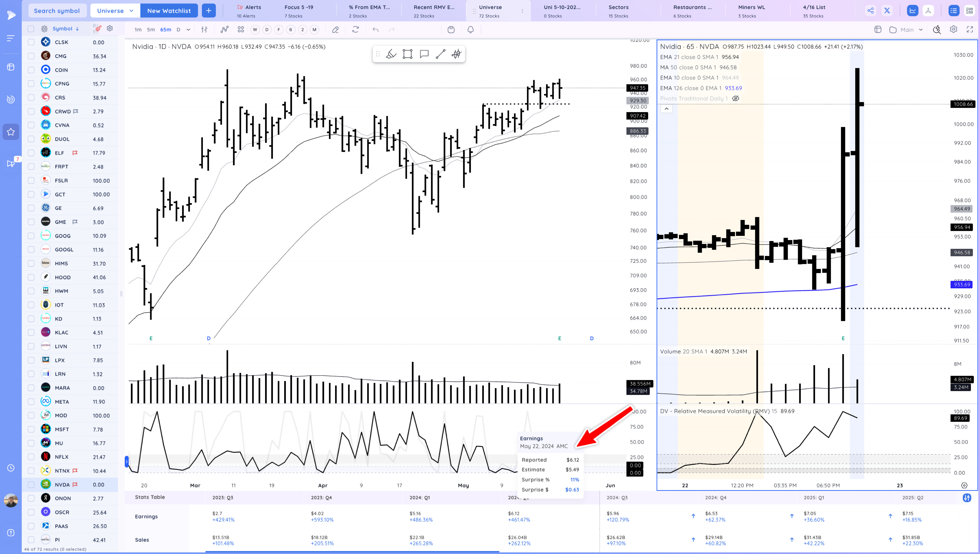980x554 pixels.
Task: Click the refresh chart icon
Action: (x=355, y=29)
